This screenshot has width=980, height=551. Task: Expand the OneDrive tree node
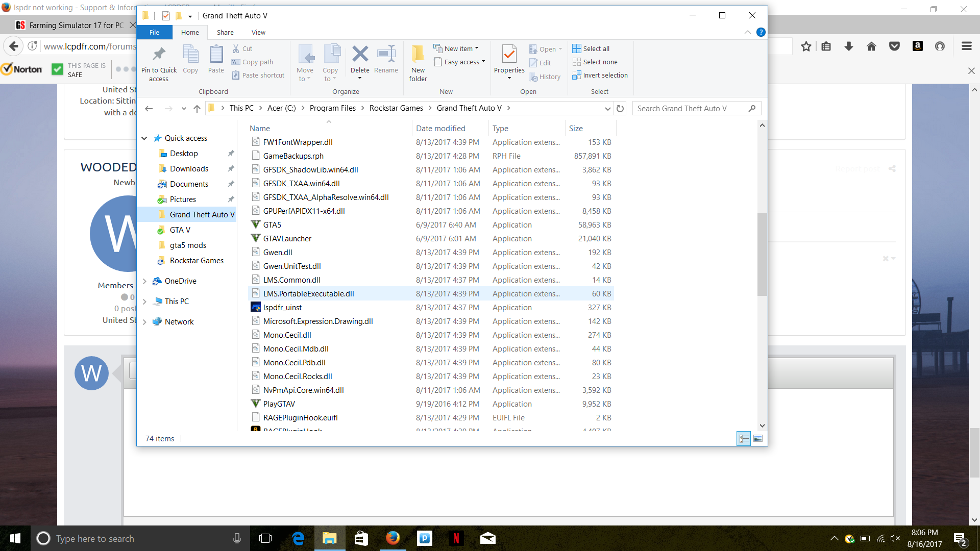[x=145, y=281]
